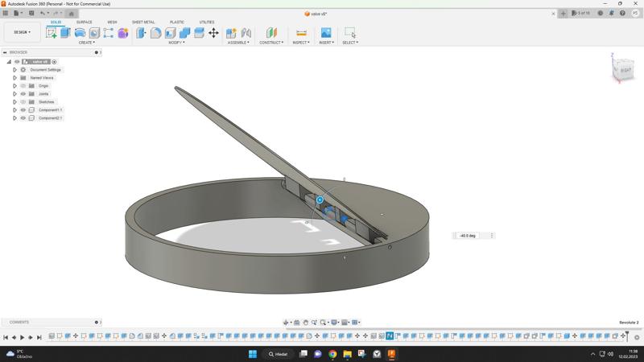Switch to the Surface tab

pos(84,23)
